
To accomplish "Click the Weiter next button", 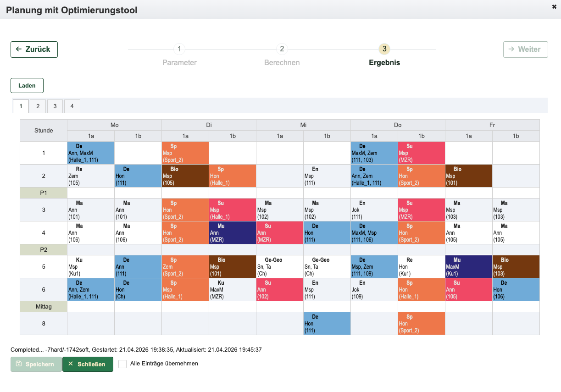I will click(525, 50).
